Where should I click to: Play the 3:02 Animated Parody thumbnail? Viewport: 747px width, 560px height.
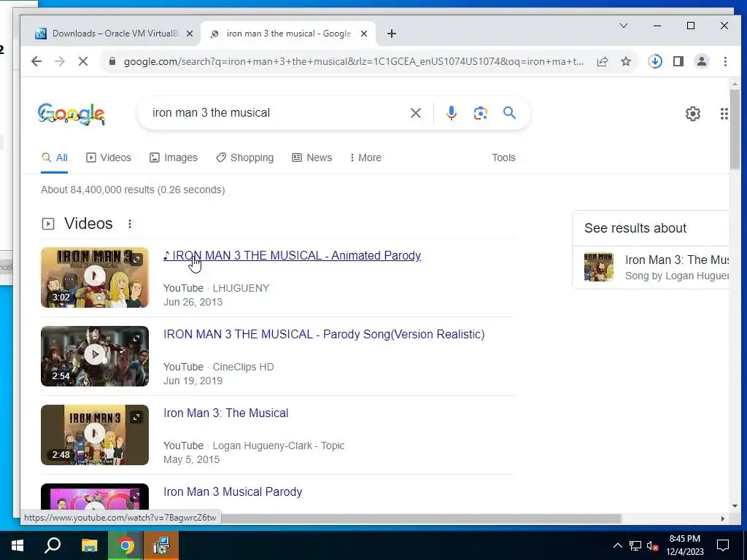pyautogui.click(x=95, y=278)
